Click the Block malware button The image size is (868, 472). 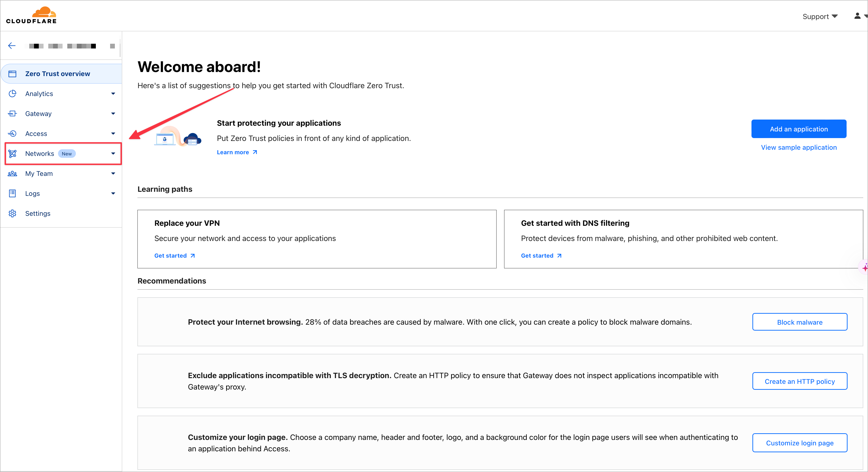[x=800, y=322]
